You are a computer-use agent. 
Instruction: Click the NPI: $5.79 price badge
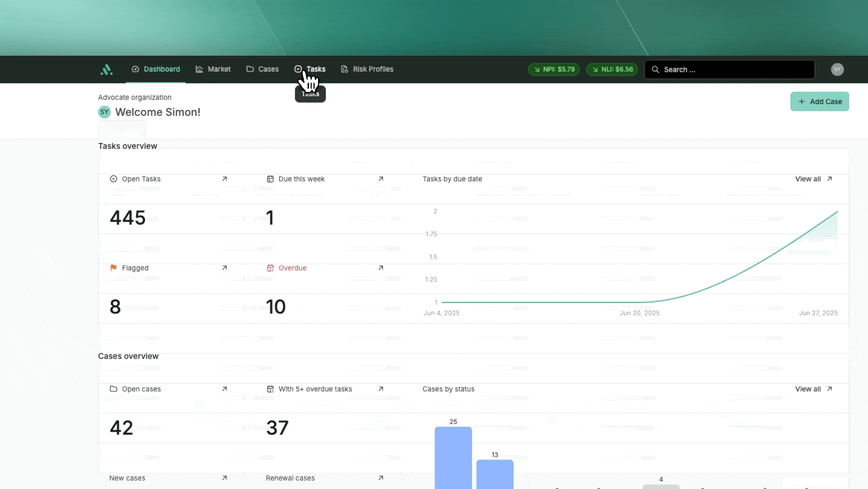pyautogui.click(x=554, y=69)
